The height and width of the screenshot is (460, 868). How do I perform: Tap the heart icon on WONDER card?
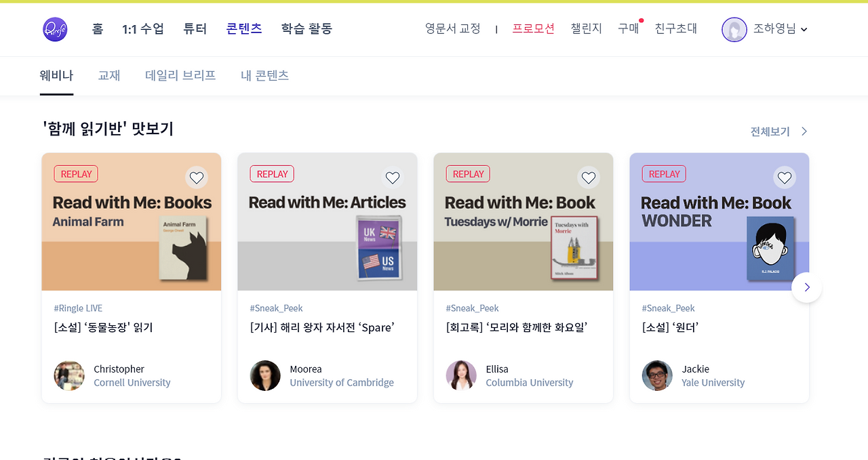785,178
